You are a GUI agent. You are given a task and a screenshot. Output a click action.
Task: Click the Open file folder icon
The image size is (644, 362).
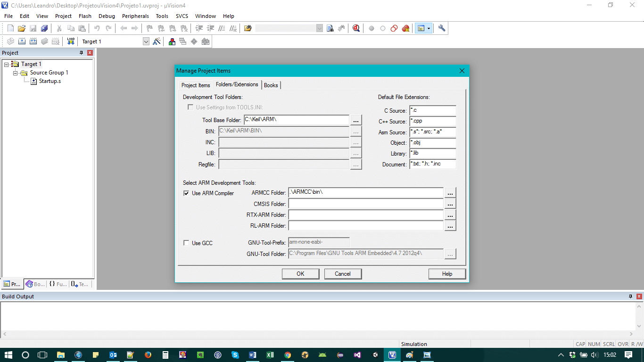click(22, 28)
